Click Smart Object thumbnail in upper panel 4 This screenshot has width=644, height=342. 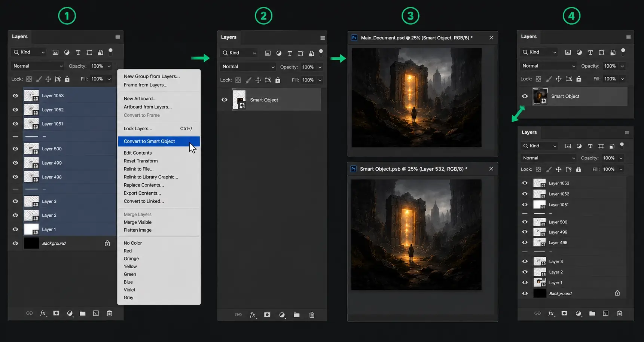pos(540,96)
